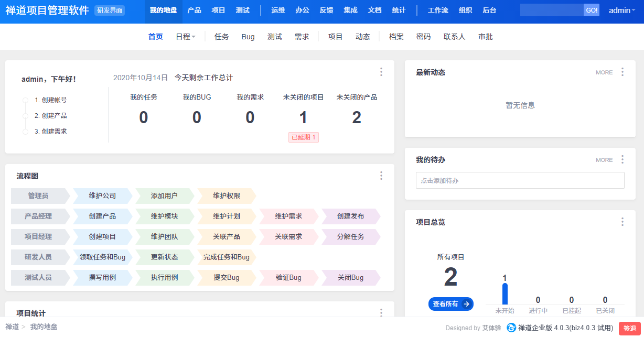Screen dimensions: 644x337
Task: Open the 文档 main menu
Action: click(375, 10)
